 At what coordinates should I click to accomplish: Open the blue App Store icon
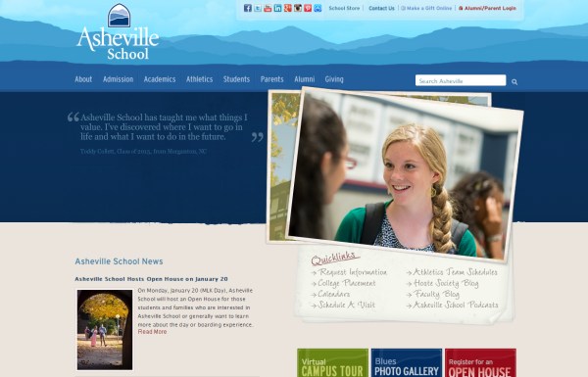(x=318, y=8)
